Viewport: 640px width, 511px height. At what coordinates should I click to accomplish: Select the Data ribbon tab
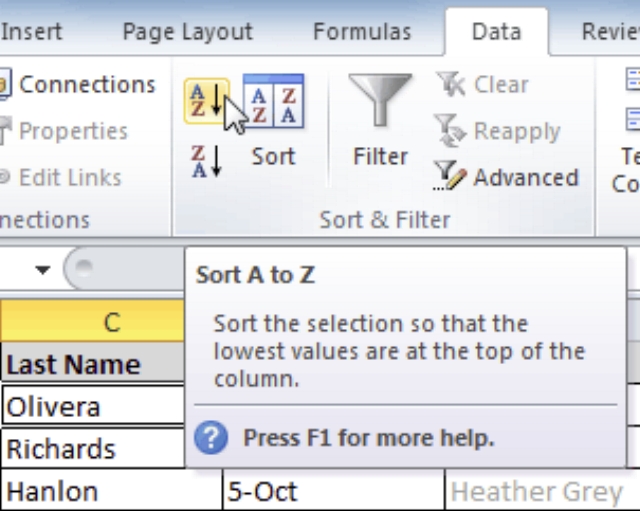496,31
